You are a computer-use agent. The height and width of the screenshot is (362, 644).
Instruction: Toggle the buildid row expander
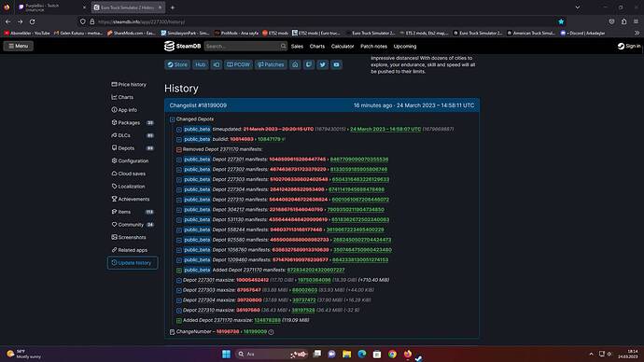tap(179, 140)
